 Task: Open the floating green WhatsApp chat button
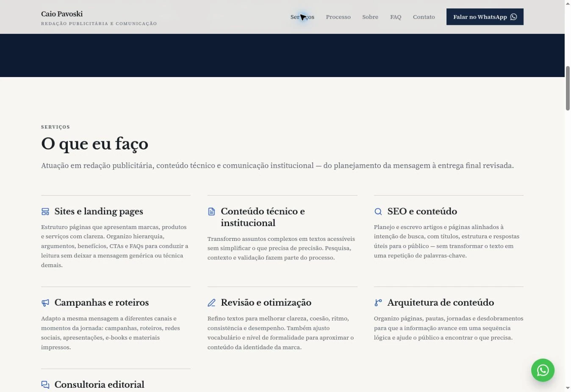pyautogui.click(x=543, y=370)
